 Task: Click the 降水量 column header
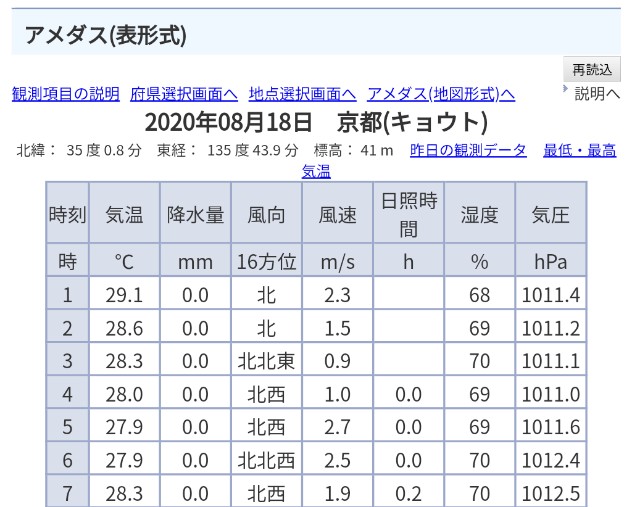196,213
